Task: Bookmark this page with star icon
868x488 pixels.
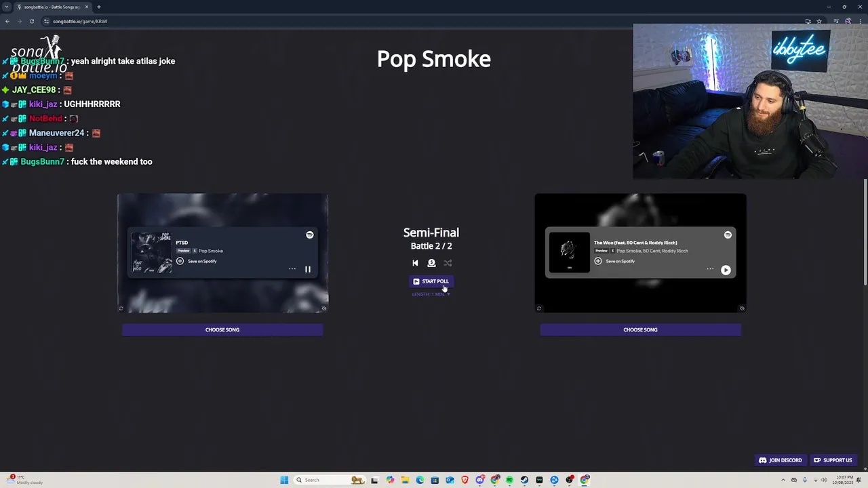Action: point(819,21)
